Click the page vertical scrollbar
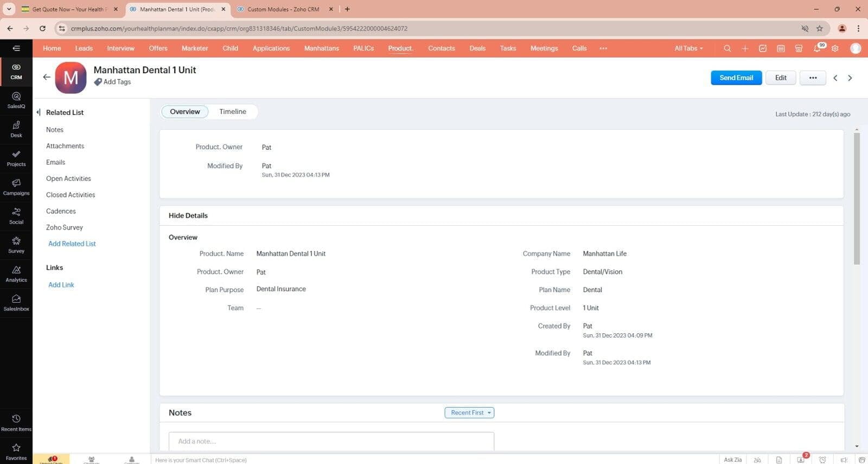 click(857, 198)
